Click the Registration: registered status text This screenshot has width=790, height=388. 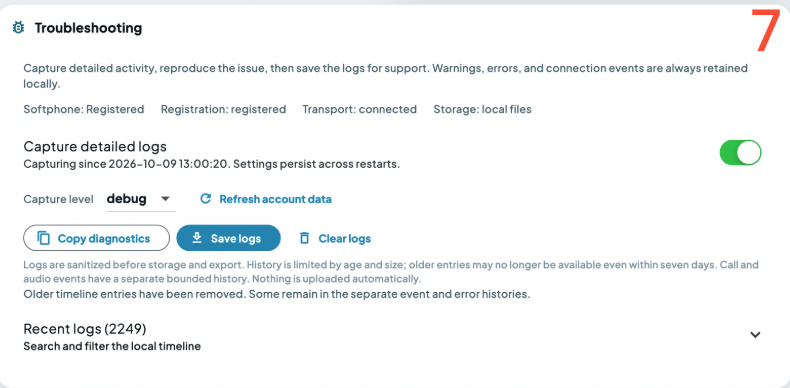click(x=223, y=109)
